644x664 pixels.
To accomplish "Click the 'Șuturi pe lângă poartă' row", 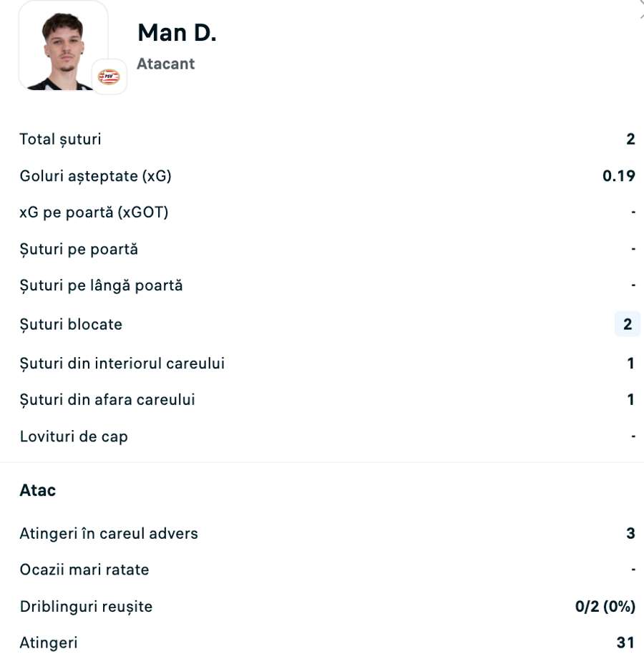I will click(322, 285).
